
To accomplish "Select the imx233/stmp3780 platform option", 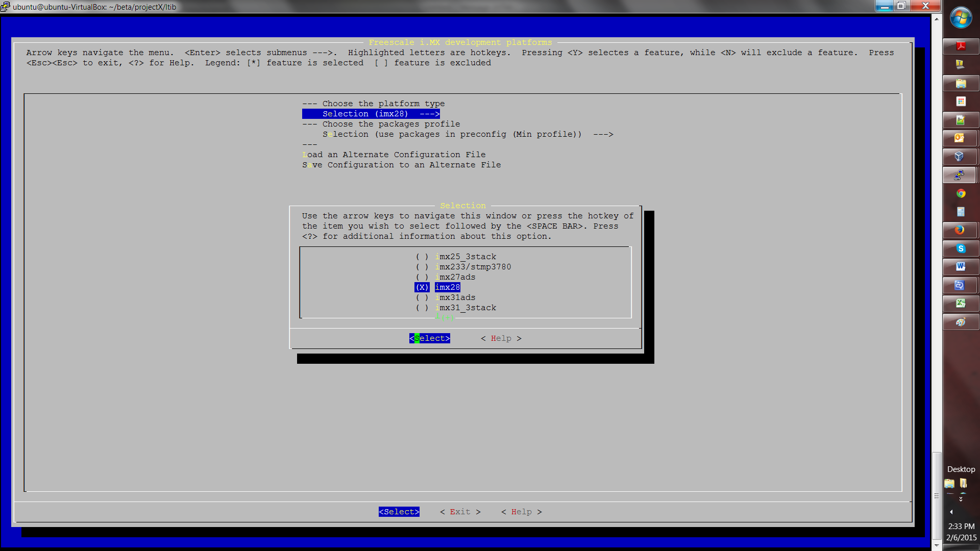I will coord(472,267).
